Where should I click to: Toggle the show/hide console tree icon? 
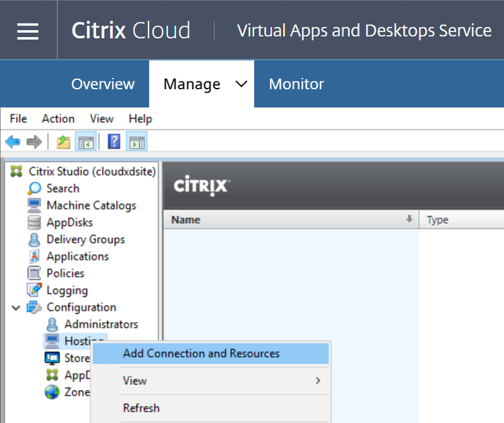(x=86, y=142)
